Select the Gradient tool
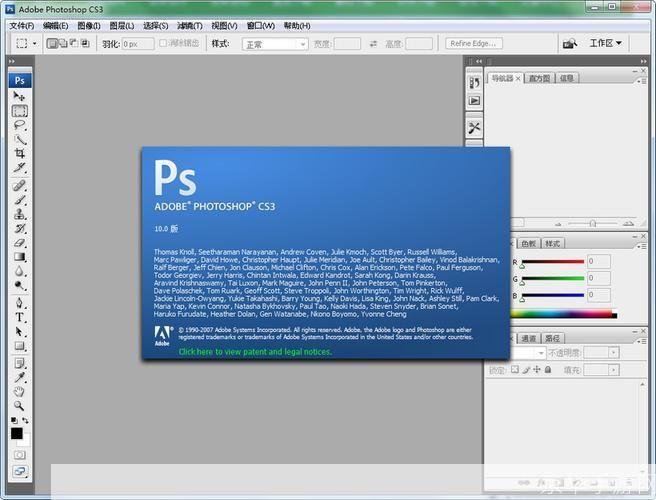The image size is (656, 500). 19,256
